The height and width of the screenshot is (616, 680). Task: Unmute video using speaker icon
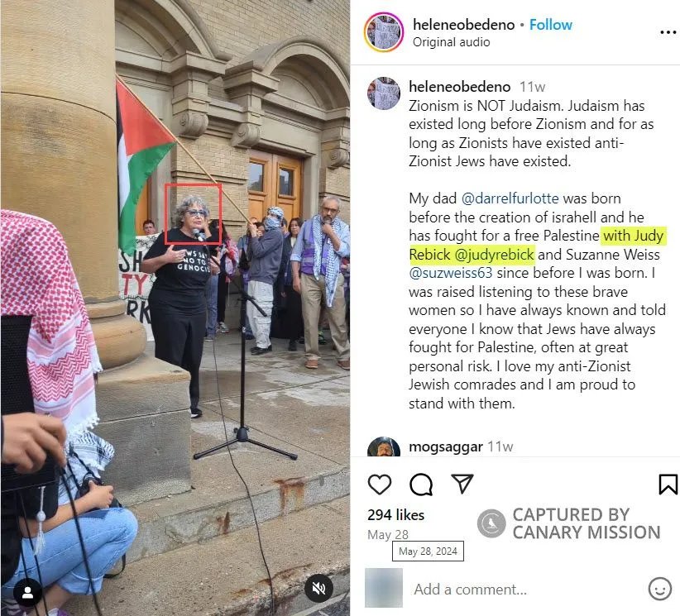tap(318, 588)
